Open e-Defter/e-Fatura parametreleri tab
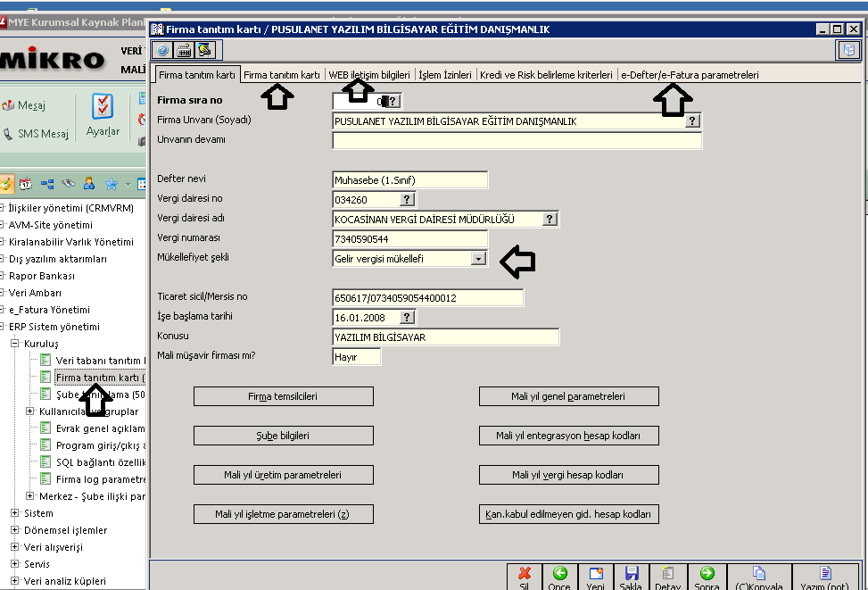Image resolution: width=868 pixels, height=590 pixels. (690, 75)
